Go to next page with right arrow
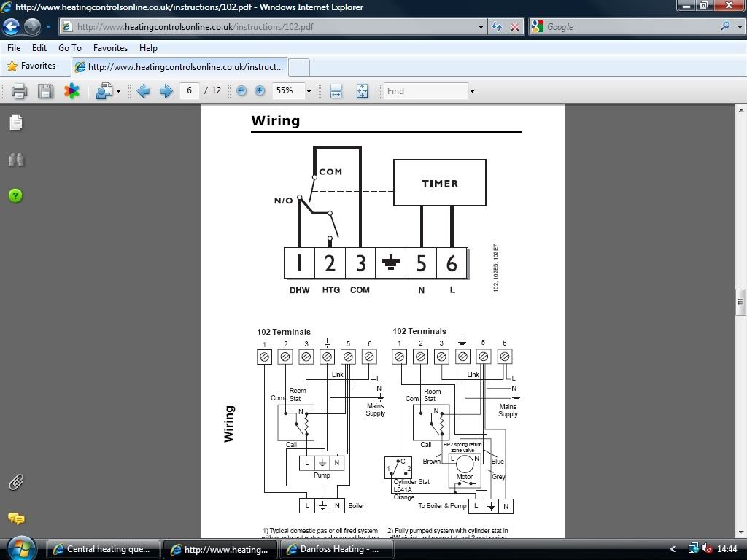This screenshot has height=560, width=747. point(166,91)
